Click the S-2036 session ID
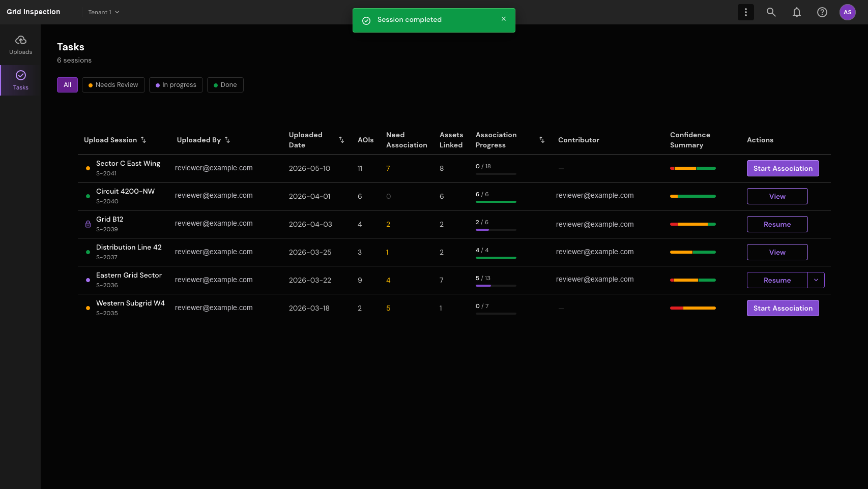Screen dimensions: 868x489 (107, 285)
